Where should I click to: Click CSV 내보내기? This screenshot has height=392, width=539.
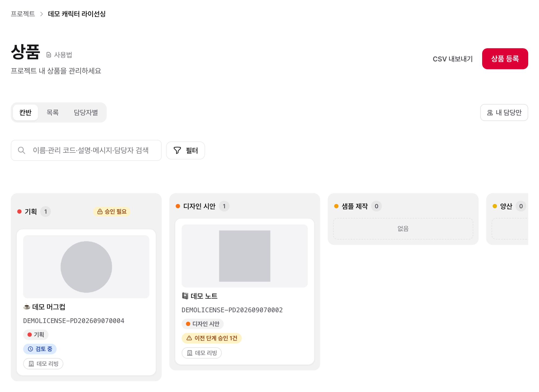(452, 59)
